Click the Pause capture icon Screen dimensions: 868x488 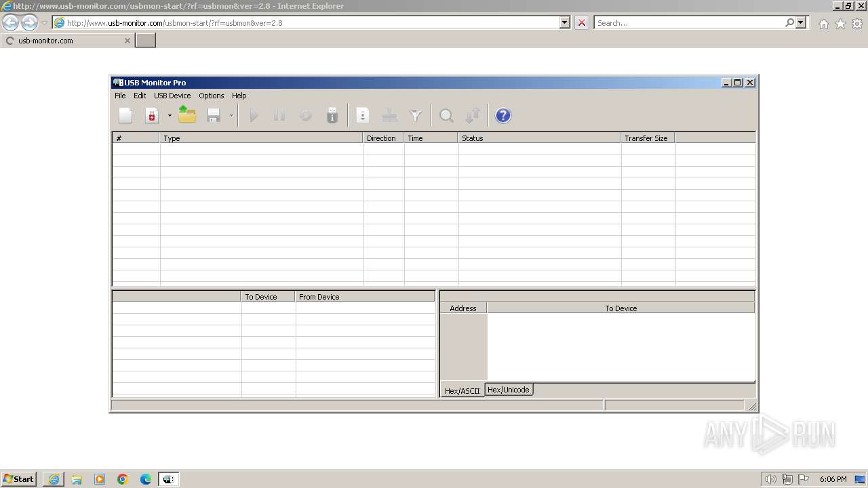279,116
